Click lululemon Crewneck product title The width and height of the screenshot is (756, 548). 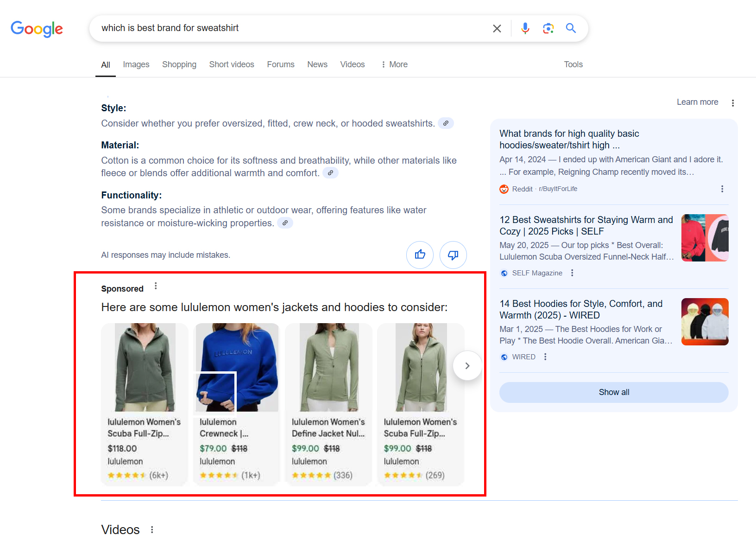click(224, 427)
